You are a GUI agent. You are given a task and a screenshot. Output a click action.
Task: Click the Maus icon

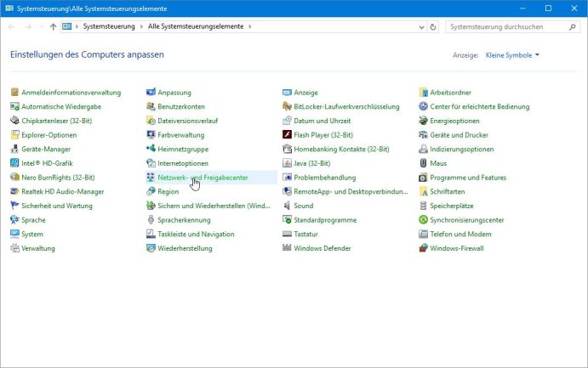[x=423, y=163]
